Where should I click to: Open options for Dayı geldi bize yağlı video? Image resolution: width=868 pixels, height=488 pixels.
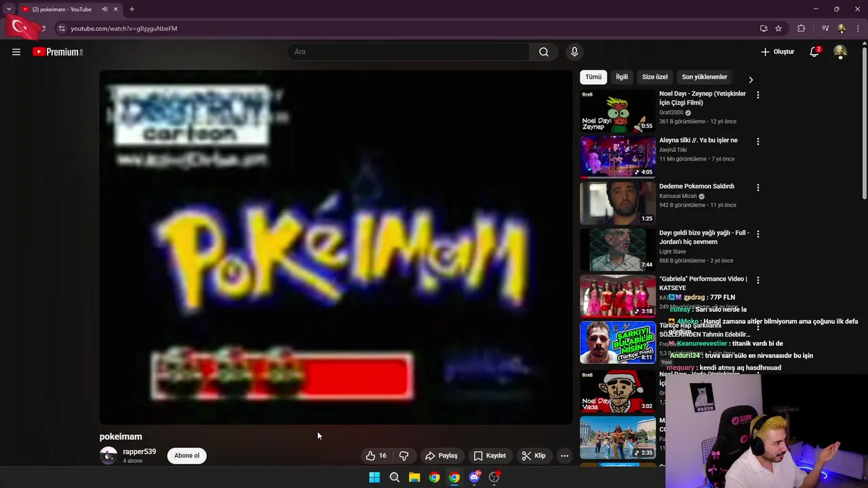[758, 234]
